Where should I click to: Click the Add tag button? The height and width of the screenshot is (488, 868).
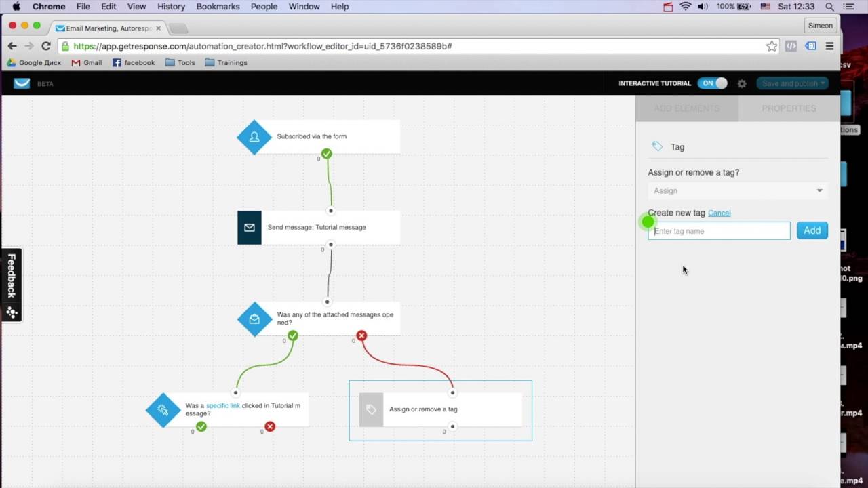coord(812,230)
